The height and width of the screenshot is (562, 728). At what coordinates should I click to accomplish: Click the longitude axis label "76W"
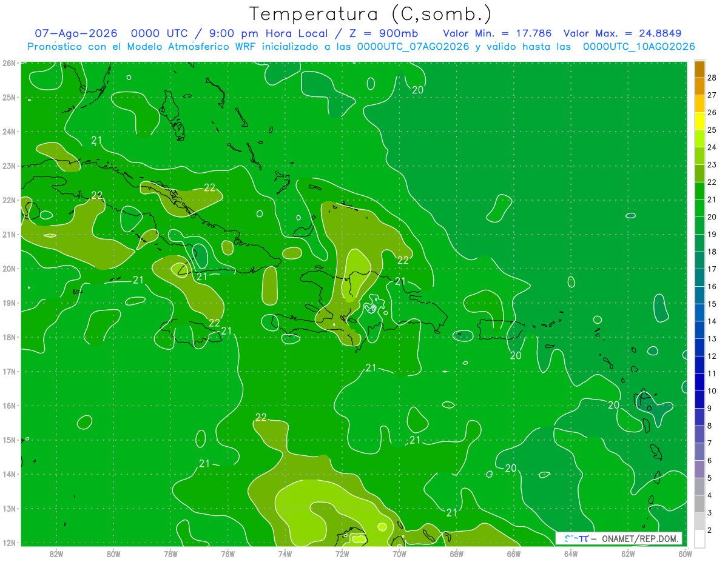227,554
